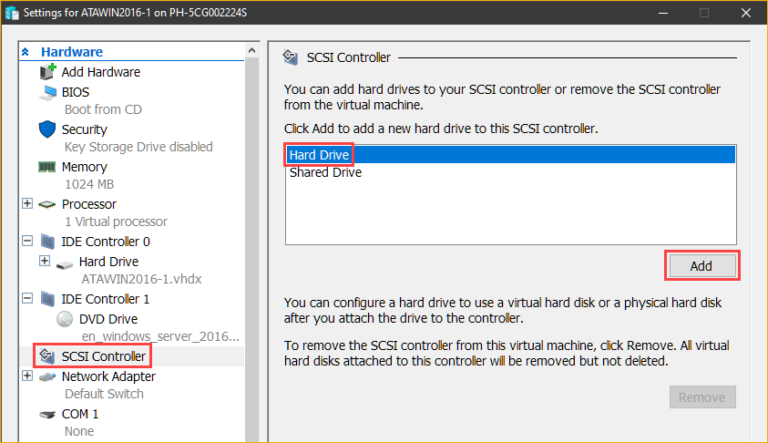
Task: Select BIOS in the hardware tree
Action: (x=75, y=92)
